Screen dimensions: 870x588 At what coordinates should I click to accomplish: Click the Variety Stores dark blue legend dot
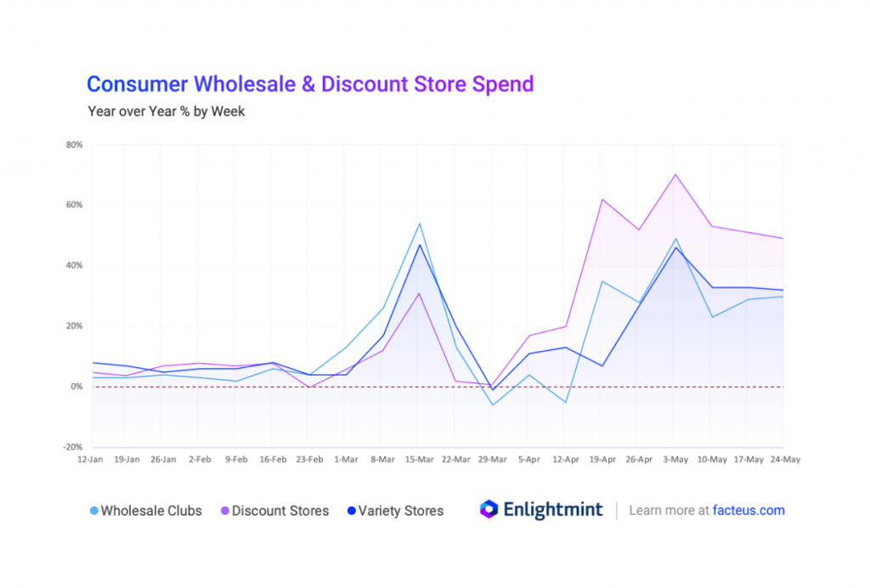point(351,512)
